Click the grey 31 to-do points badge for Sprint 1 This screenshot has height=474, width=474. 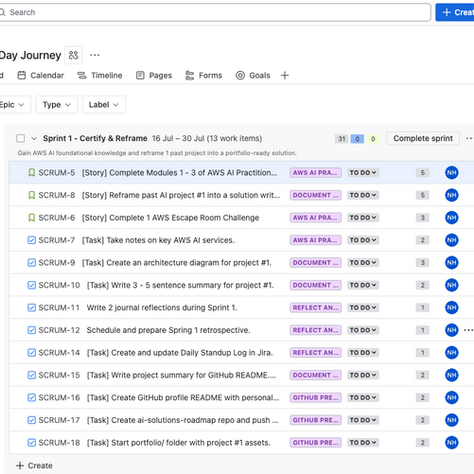[x=342, y=139]
